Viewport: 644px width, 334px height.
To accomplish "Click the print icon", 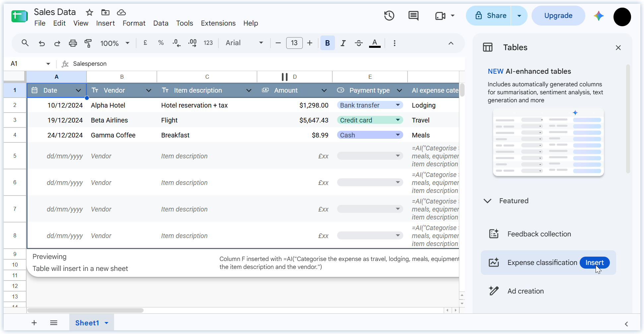I will [x=73, y=43].
